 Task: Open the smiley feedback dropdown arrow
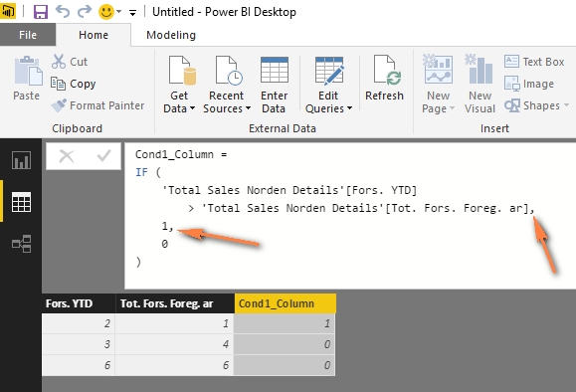pos(119,12)
